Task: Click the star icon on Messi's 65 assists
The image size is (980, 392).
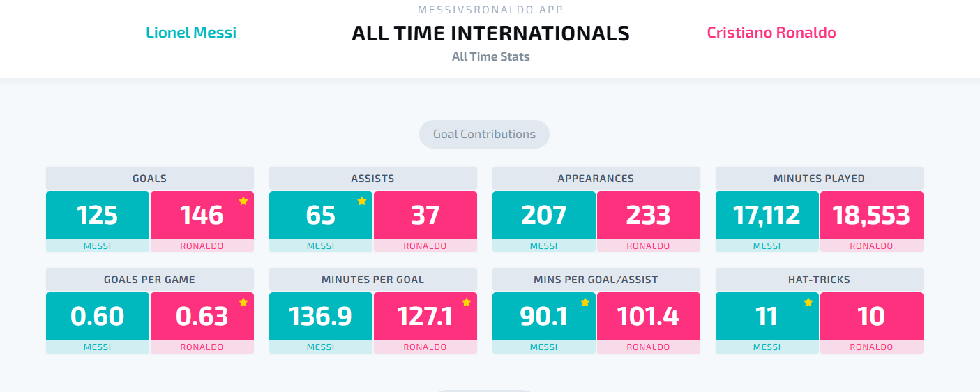Action: click(x=361, y=201)
